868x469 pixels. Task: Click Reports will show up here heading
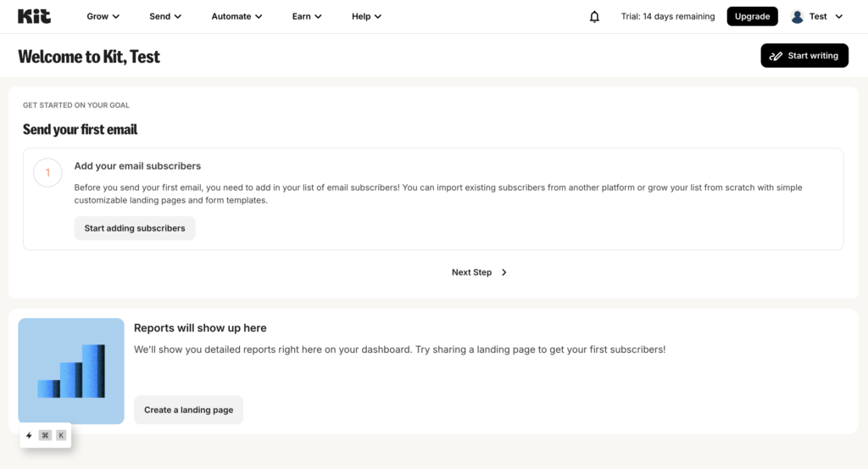pos(200,328)
